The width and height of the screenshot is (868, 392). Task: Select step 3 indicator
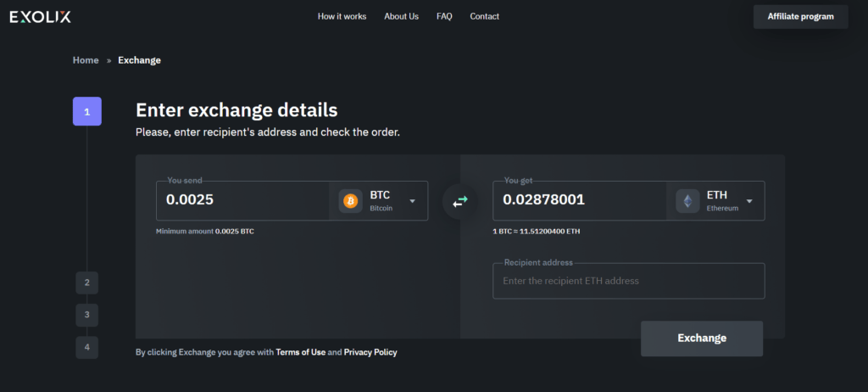[87, 315]
